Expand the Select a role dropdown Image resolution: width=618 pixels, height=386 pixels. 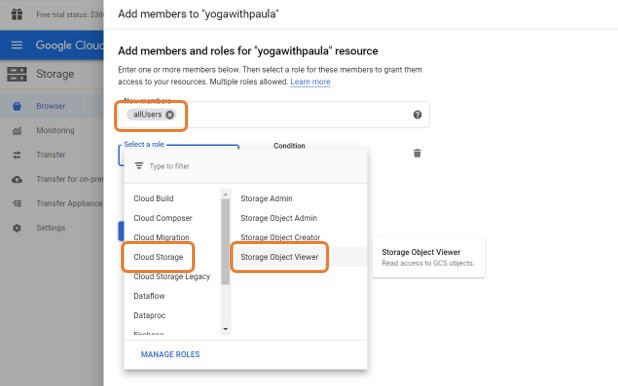[x=179, y=155]
